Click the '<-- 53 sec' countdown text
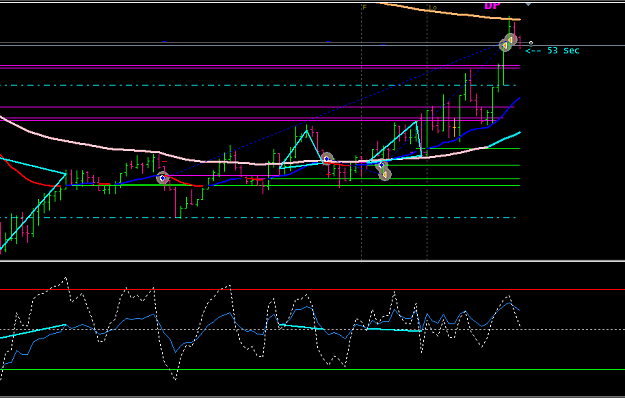This screenshot has width=625, height=398. click(552, 51)
